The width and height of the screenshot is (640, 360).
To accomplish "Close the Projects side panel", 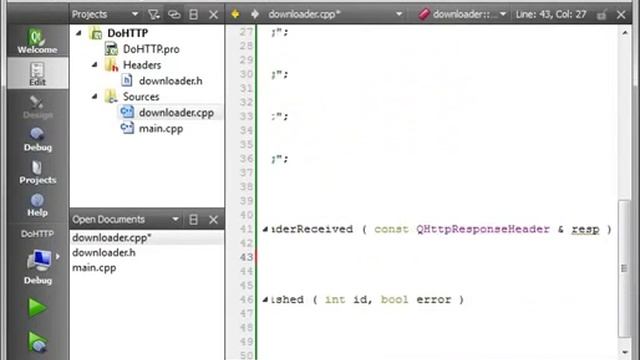I will coord(213,15).
